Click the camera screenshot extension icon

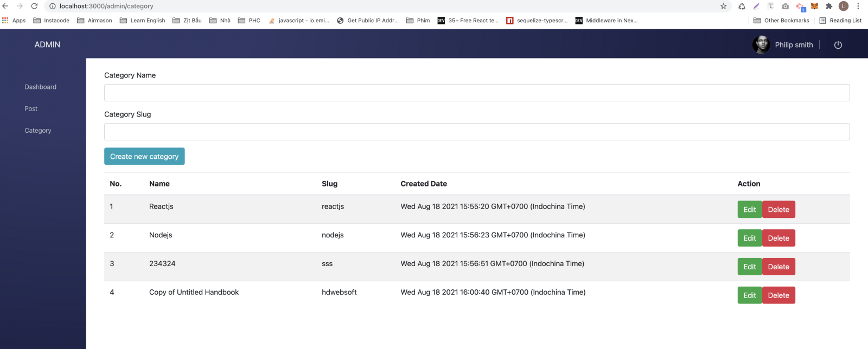785,6
